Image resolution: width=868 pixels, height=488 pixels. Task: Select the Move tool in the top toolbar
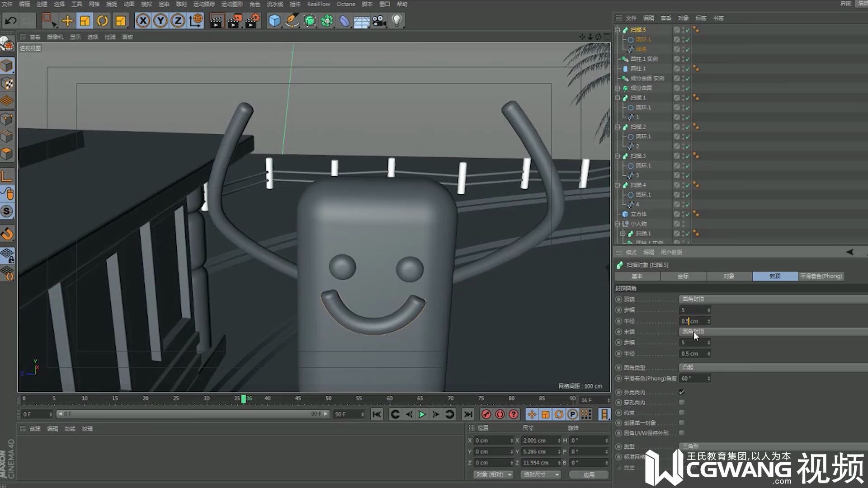click(x=67, y=21)
